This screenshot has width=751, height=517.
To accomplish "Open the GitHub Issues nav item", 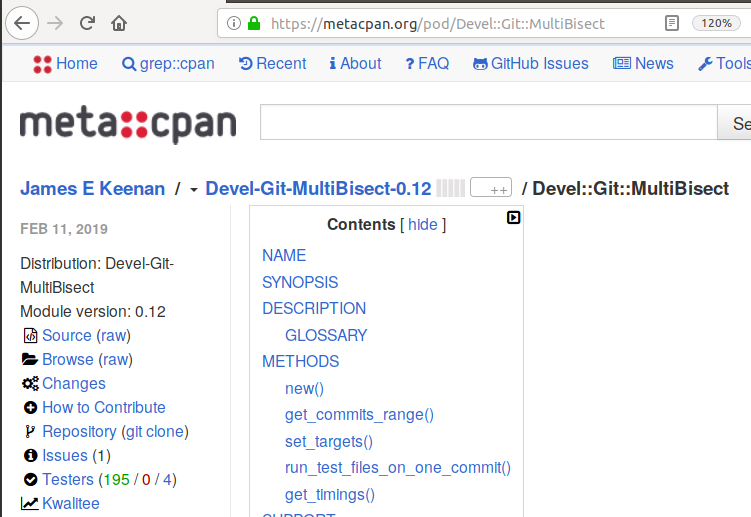I will [529, 64].
